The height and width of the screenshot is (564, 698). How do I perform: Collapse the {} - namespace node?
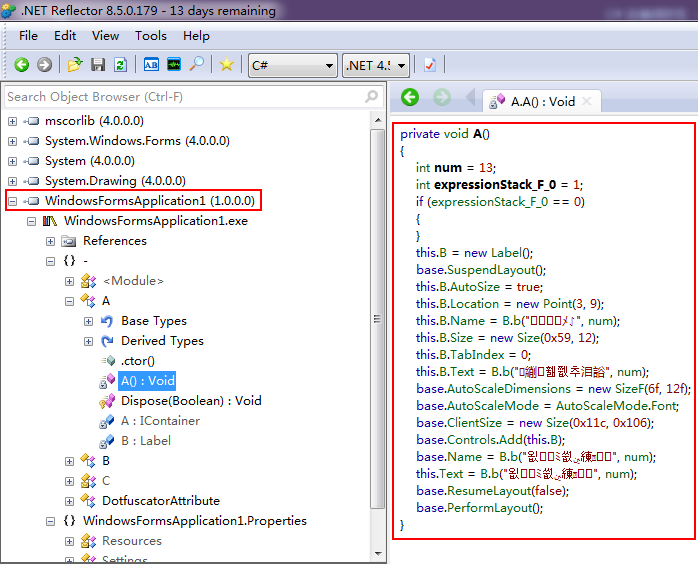[50, 261]
